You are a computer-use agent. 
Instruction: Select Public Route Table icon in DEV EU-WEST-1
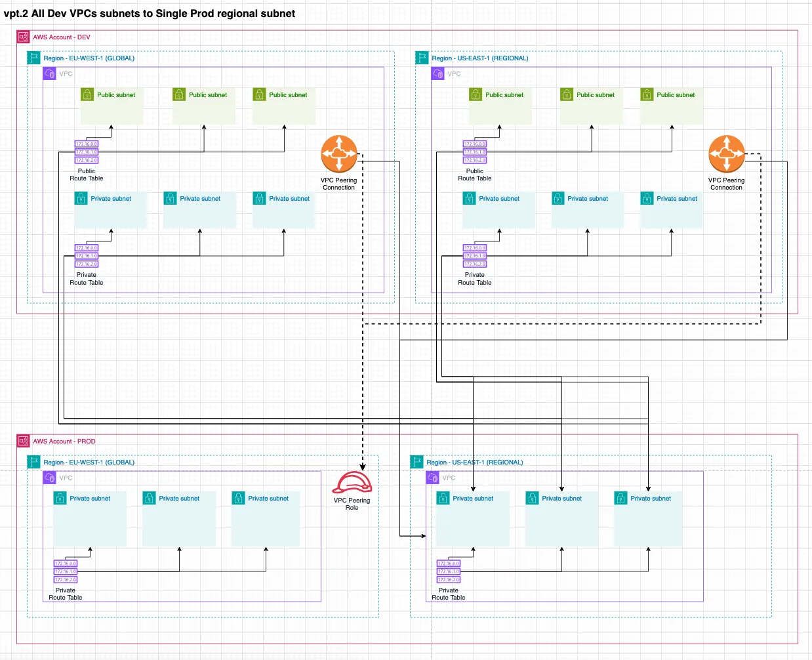(x=87, y=152)
